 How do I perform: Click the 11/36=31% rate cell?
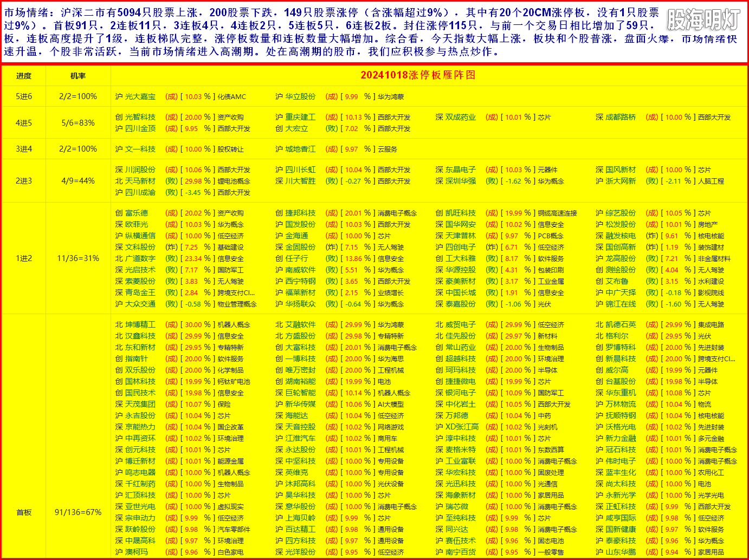tap(78, 258)
